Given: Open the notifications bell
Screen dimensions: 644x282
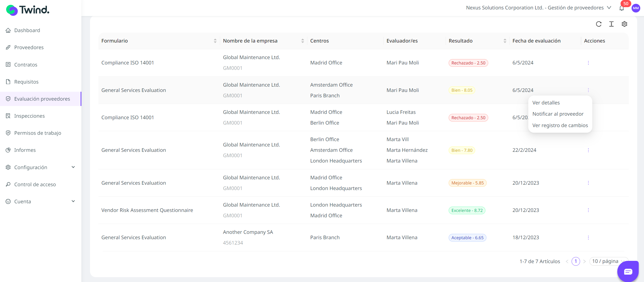Looking at the screenshot, I should click(x=622, y=8).
